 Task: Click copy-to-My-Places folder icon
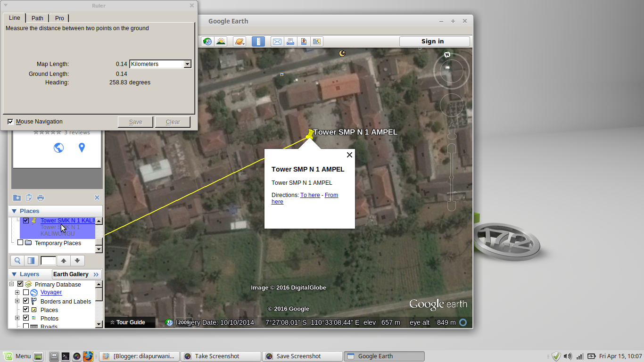tap(17, 197)
